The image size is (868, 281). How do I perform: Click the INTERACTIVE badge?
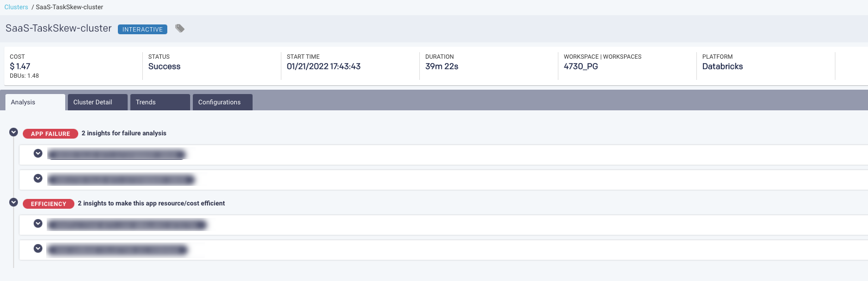pos(142,29)
